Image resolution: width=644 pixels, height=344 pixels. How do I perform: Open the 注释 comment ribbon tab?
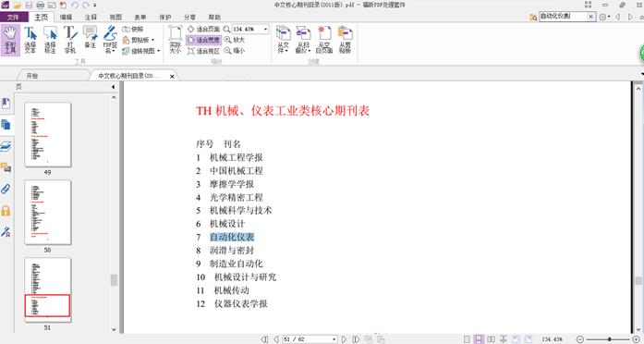(x=91, y=17)
